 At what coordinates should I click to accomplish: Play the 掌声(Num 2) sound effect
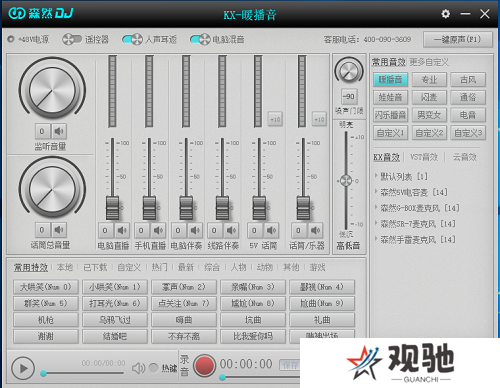click(184, 287)
